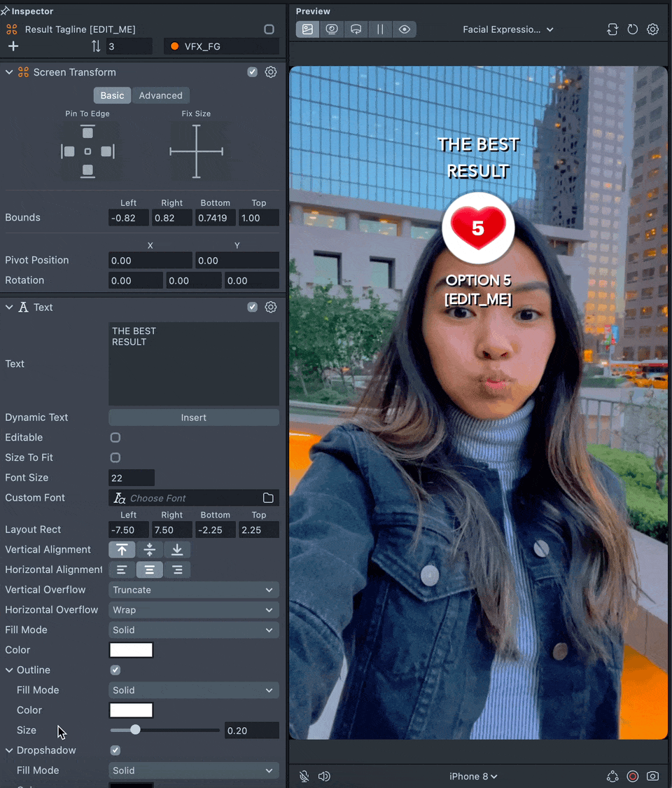
Task: Click the red record button in Preview
Action: [x=633, y=776]
